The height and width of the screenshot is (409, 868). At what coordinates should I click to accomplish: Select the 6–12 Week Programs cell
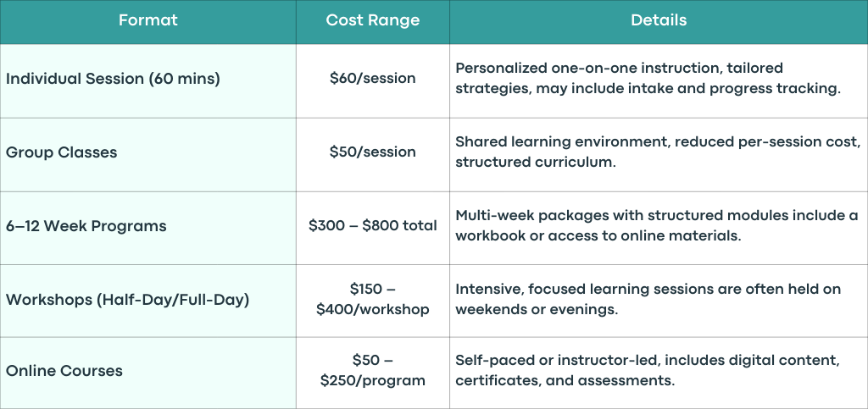147,229
